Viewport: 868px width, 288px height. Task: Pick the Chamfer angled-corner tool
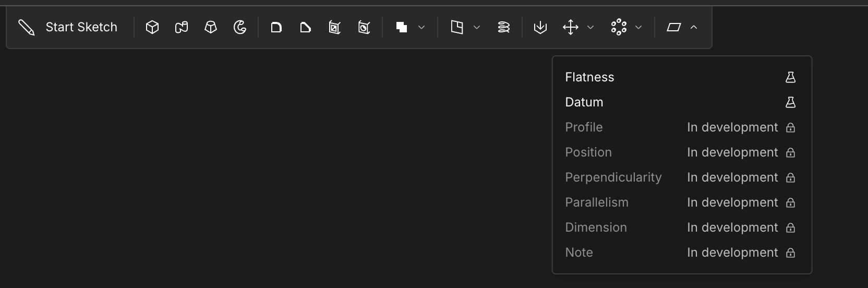click(x=306, y=27)
